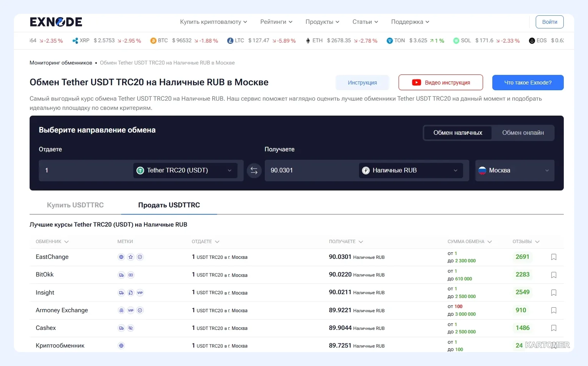
Task: Click the EXNODE logo
Action: click(56, 22)
